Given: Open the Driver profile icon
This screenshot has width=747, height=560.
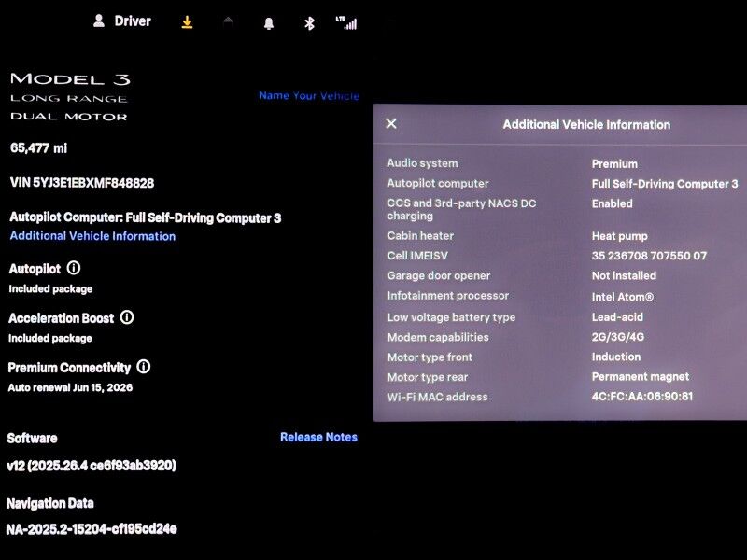Looking at the screenshot, I should point(99,21).
